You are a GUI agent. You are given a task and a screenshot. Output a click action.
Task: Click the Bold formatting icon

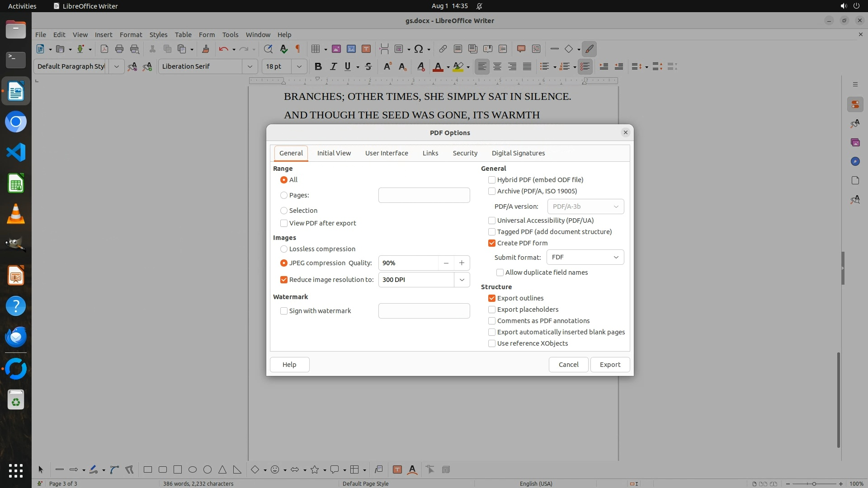click(x=318, y=66)
